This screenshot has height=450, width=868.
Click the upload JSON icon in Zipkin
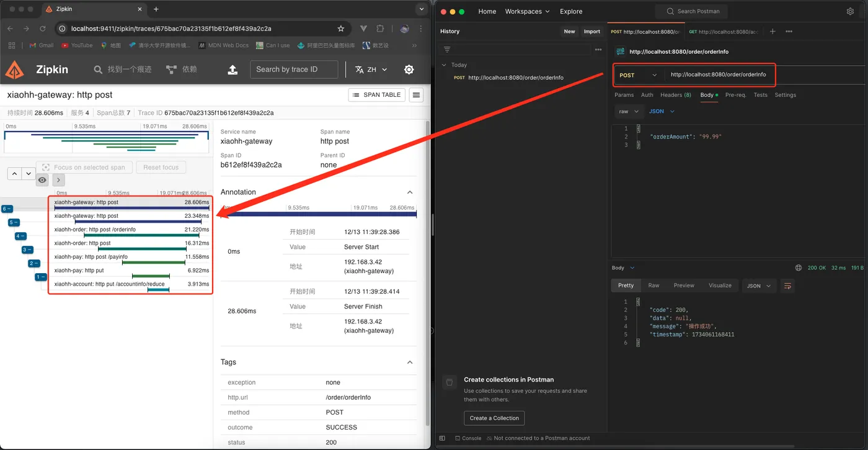232,70
